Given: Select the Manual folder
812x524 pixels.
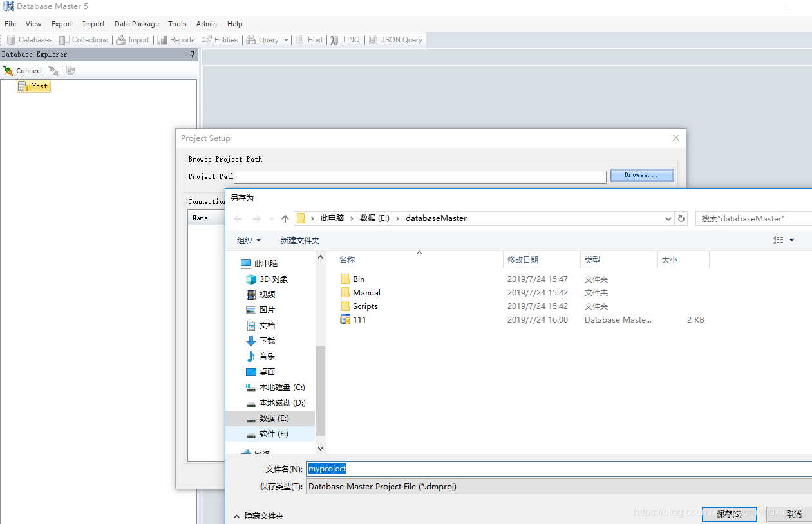Looking at the screenshot, I should 361,293.
